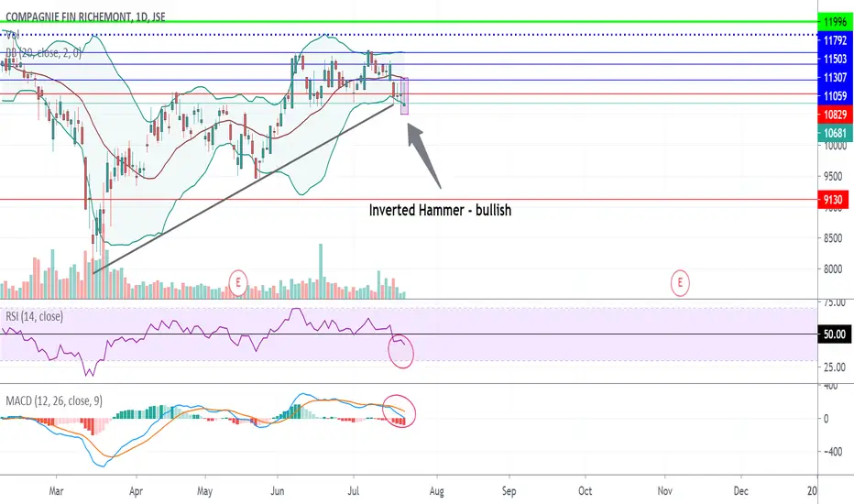Click the tallest volume bar in mid-June
This screenshot has height=504, width=854.
click(321, 271)
